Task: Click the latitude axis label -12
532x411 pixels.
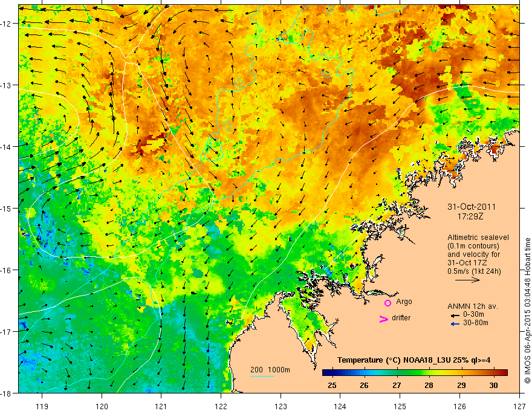Action: click(6, 24)
